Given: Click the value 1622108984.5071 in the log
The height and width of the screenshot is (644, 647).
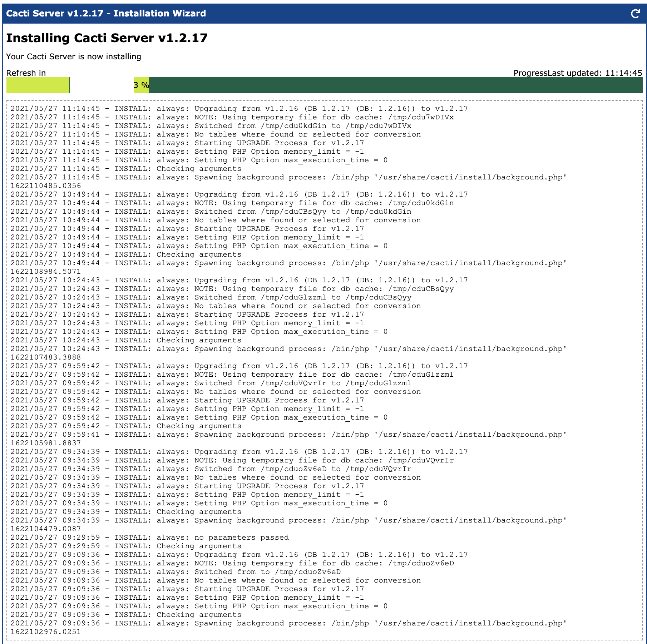Looking at the screenshot, I should [x=46, y=272].
